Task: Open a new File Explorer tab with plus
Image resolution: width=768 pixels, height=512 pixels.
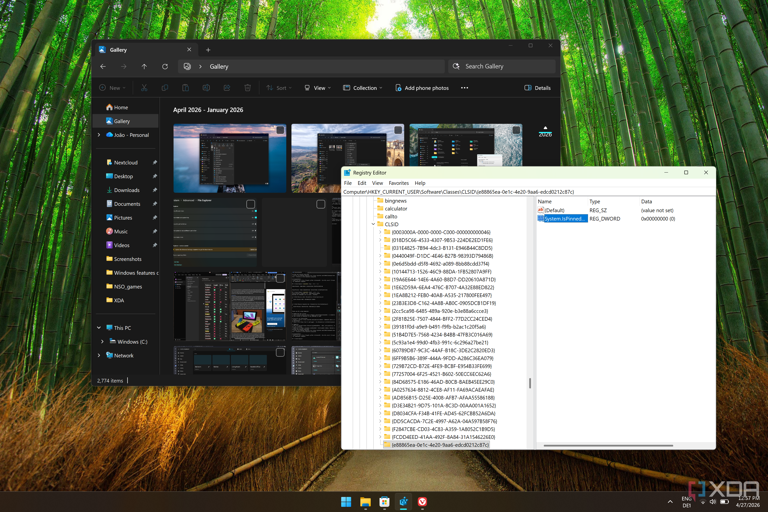Action: click(x=208, y=49)
